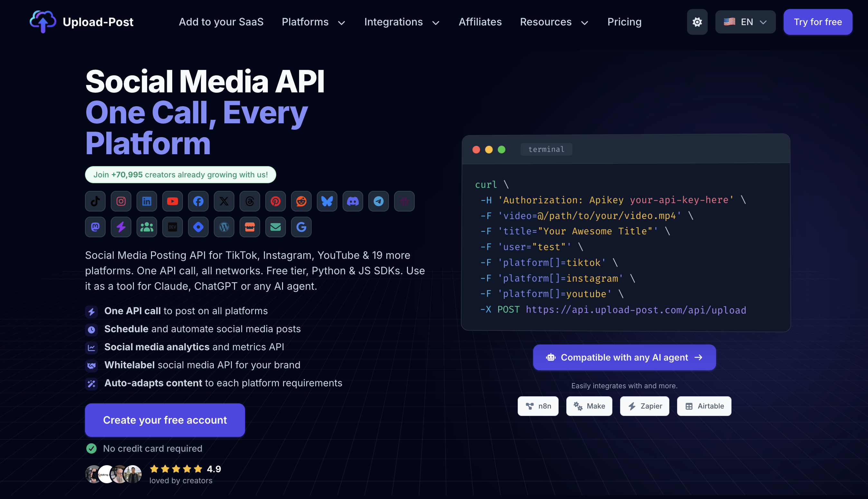Click the Social Media API heading
The width and height of the screenshot is (868, 499).
tap(205, 81)
